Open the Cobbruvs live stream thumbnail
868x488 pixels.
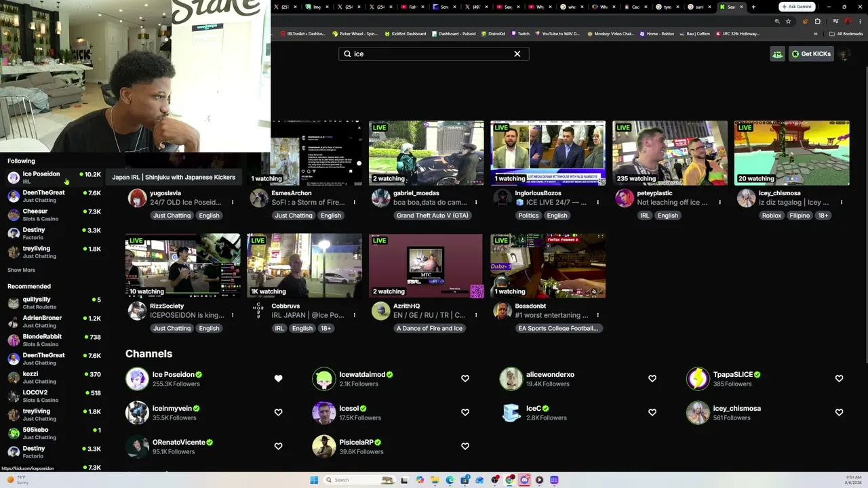[x=304, y=266]
